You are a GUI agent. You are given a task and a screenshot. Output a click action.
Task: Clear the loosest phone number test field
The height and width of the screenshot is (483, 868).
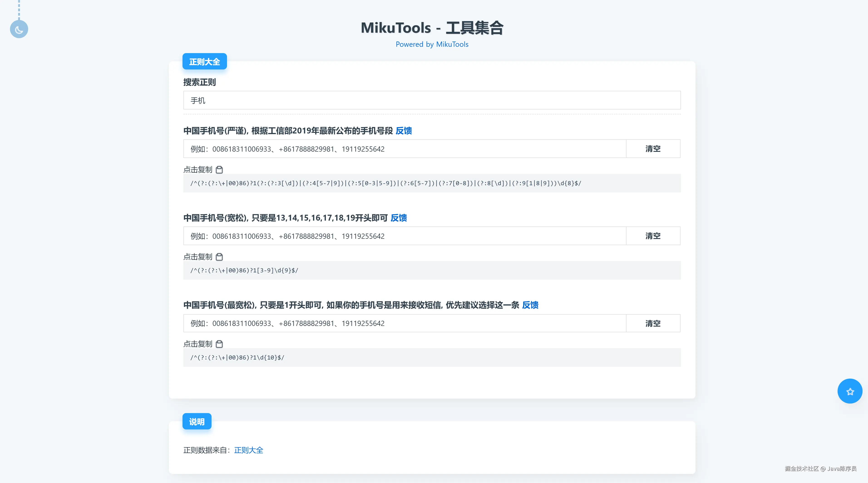[x=653, y=323]
